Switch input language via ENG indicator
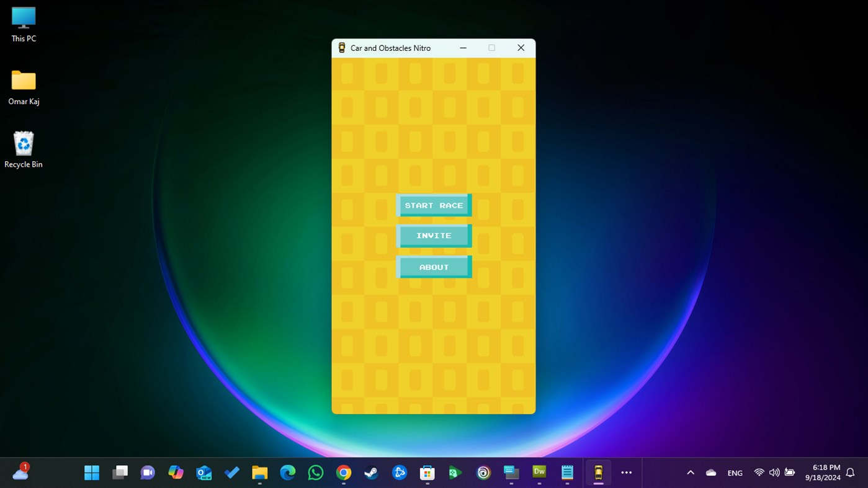This screenshot has width=868, height=488. click(x=735, y=472)
